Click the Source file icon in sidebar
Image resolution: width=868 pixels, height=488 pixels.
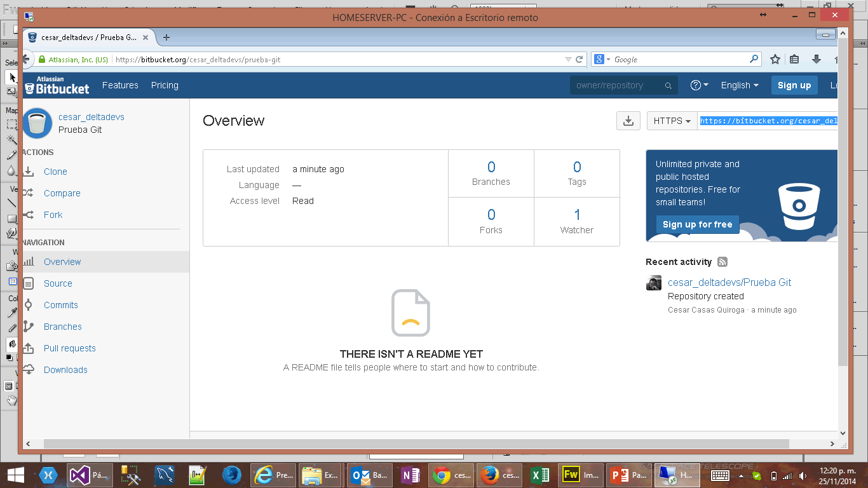click(29, 283)
